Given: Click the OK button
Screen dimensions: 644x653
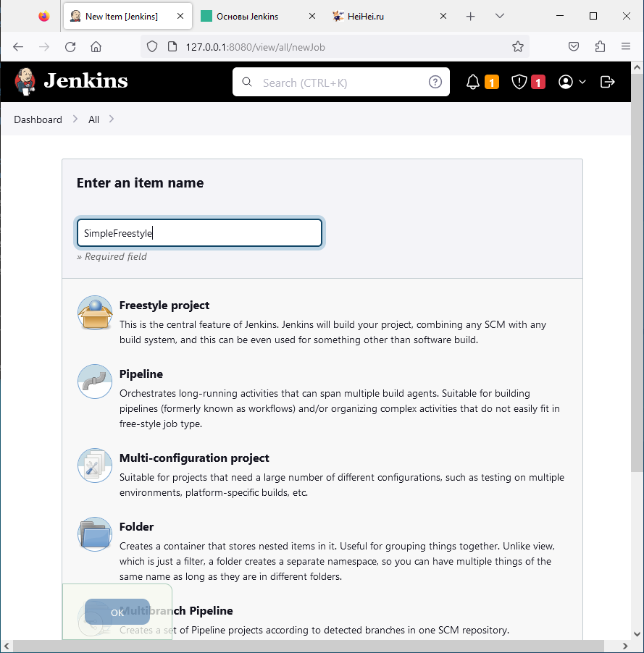Looking at the screenshot, I should pyautogui.click(x=117, y=612).
